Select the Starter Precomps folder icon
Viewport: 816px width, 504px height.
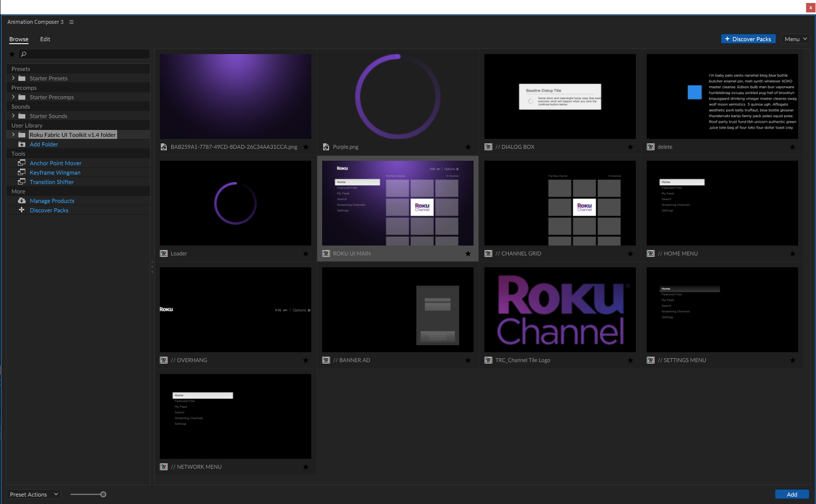click(x=22, y=97)
